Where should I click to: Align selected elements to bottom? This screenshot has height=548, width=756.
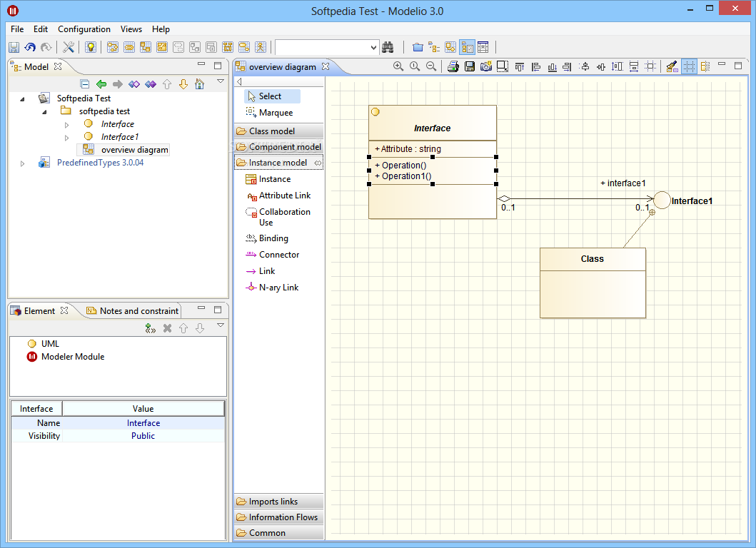pyautogui.click(x=552, y=66)
